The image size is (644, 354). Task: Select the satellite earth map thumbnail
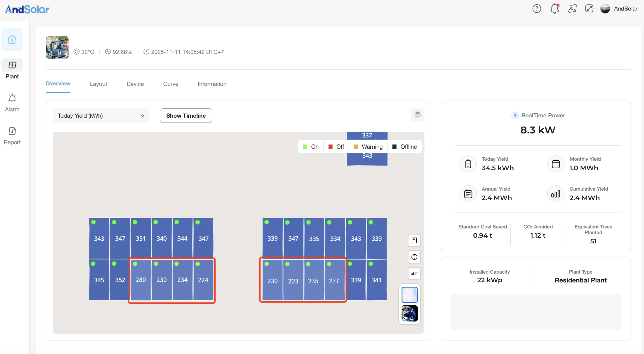pyautogui.click(x=409, y=313)
